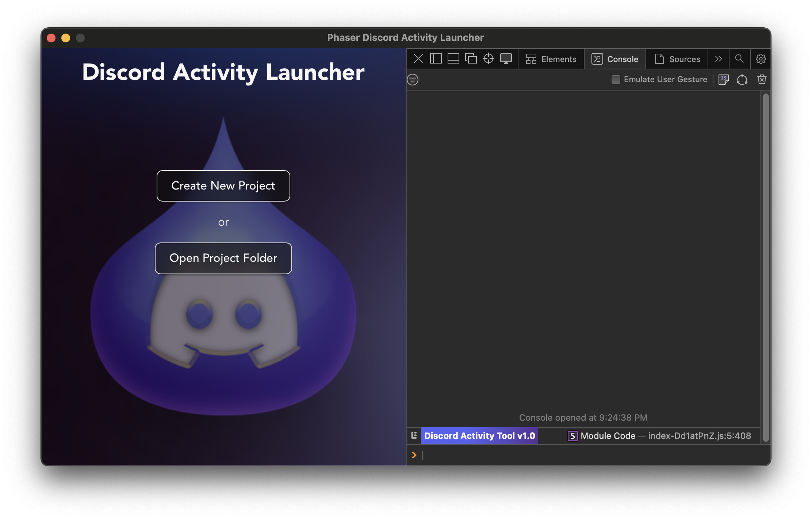Dock inspector to the bottom

pyautogui.click(x=453, y=59)
